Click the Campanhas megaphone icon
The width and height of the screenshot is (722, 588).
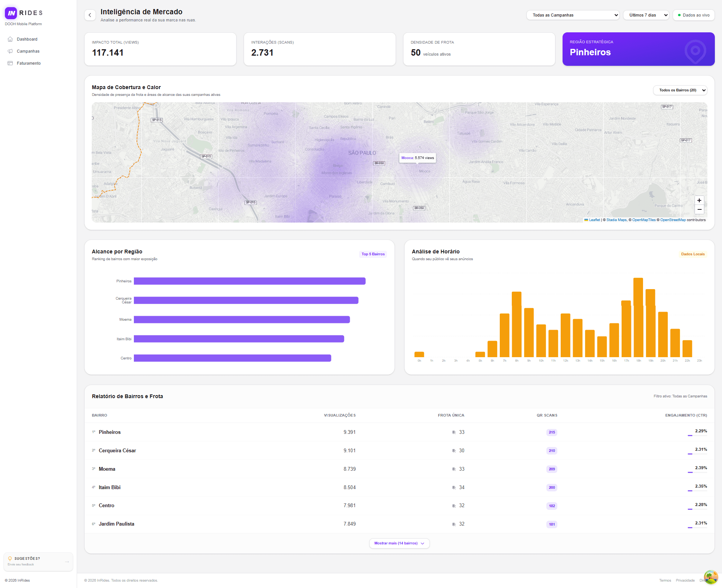click(10, 51)
